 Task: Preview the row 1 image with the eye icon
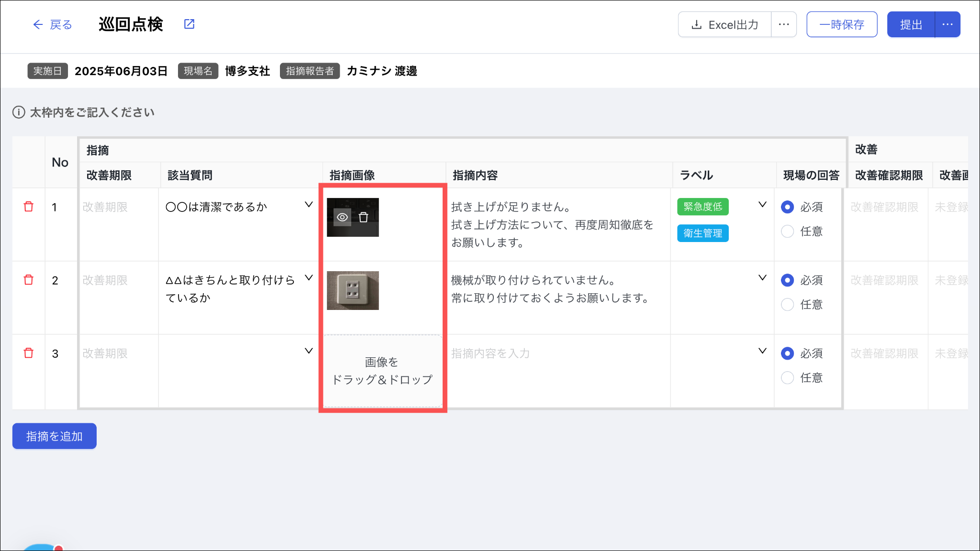click(342, 217)
